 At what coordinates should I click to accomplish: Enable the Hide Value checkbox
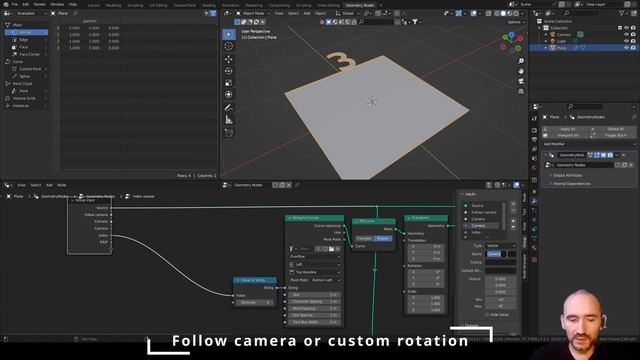487,315
